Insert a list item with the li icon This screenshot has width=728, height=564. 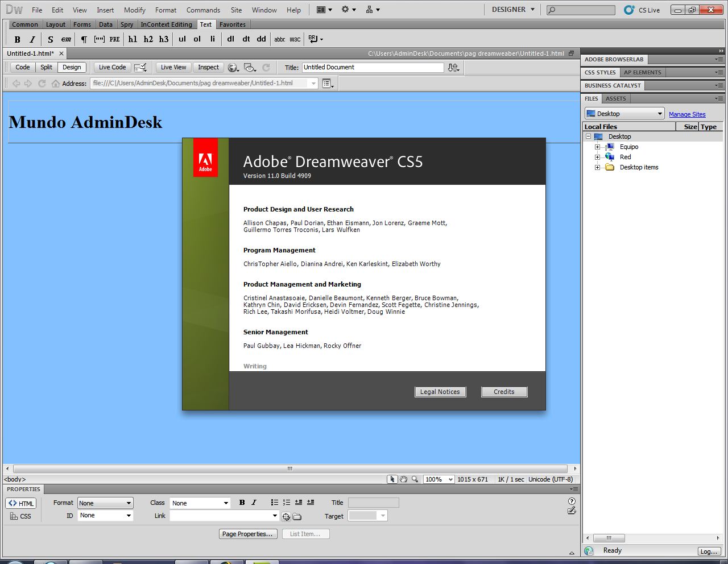(x=213, y=39)
